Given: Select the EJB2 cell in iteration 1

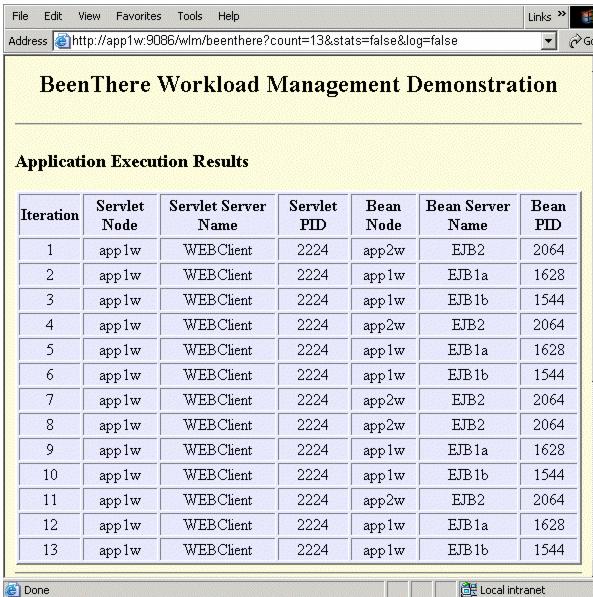Looking at the screenshot, I should pos(468,250).
